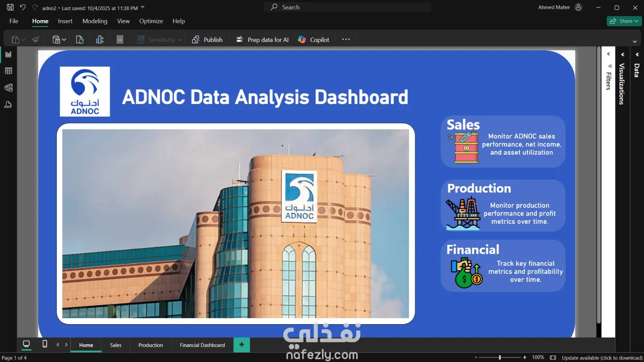The height and width of the screenshot is (362, 644).
Task: Publish the report
Action: point(207,39)
